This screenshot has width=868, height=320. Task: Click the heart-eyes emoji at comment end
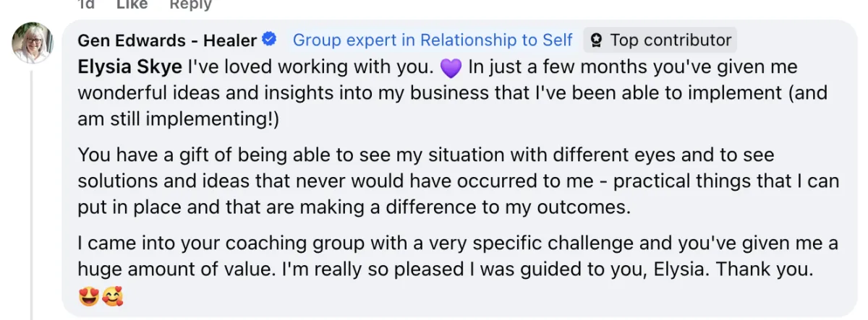point(88,297)
